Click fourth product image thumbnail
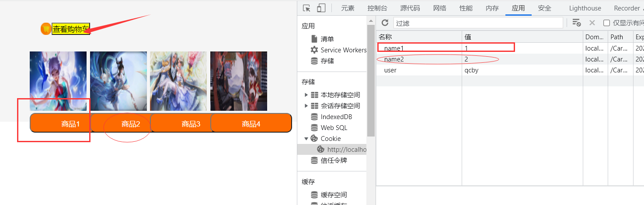Image resolution: width=644 pixels, height=205 pixels. [239, 81]
